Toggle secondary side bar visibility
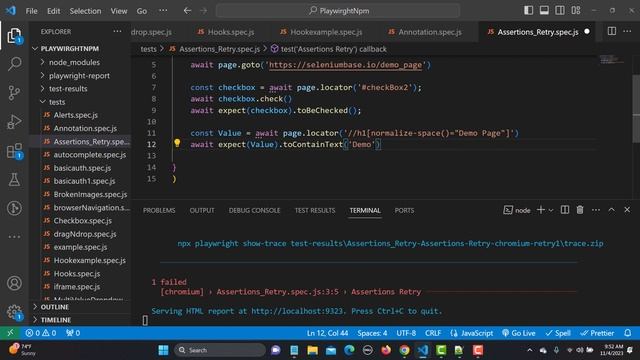 coord(560,11)
